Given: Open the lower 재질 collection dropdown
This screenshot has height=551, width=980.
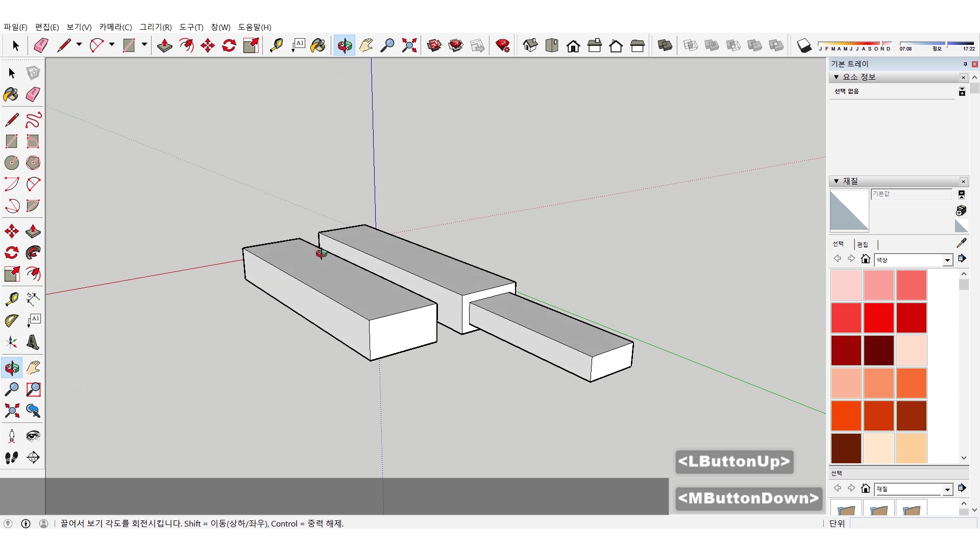Looking at the screenshot, I should 947,489.
